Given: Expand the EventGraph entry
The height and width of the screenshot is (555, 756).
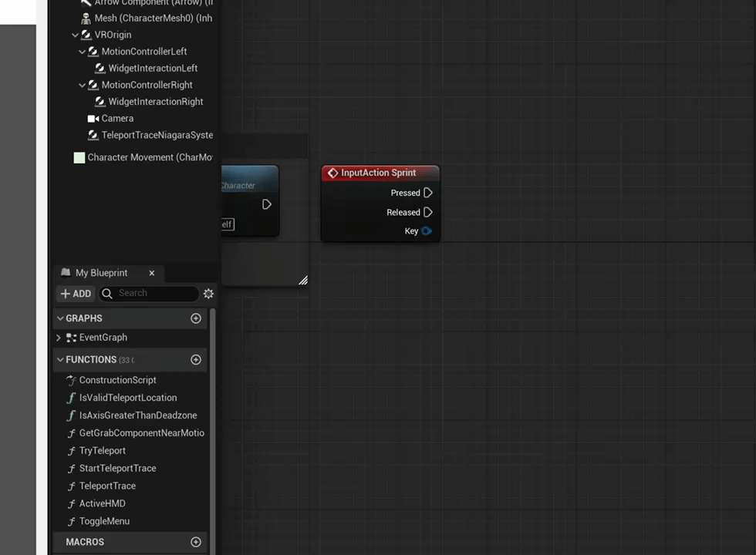Looking at the screenshot, I should pos(58,337).
